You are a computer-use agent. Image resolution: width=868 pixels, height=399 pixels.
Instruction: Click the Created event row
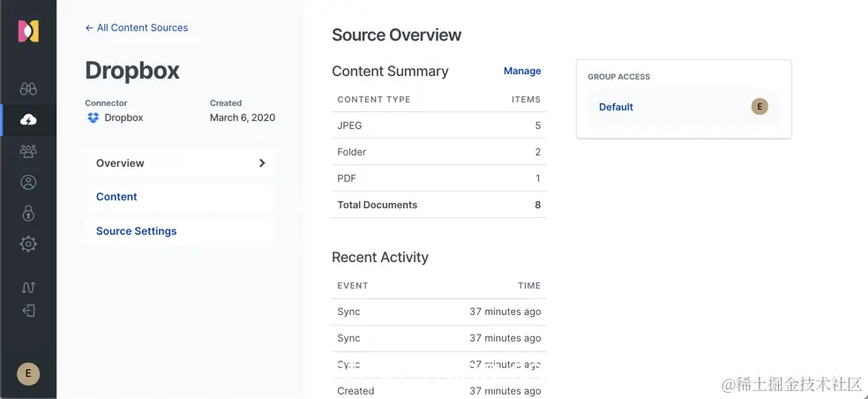439,390
